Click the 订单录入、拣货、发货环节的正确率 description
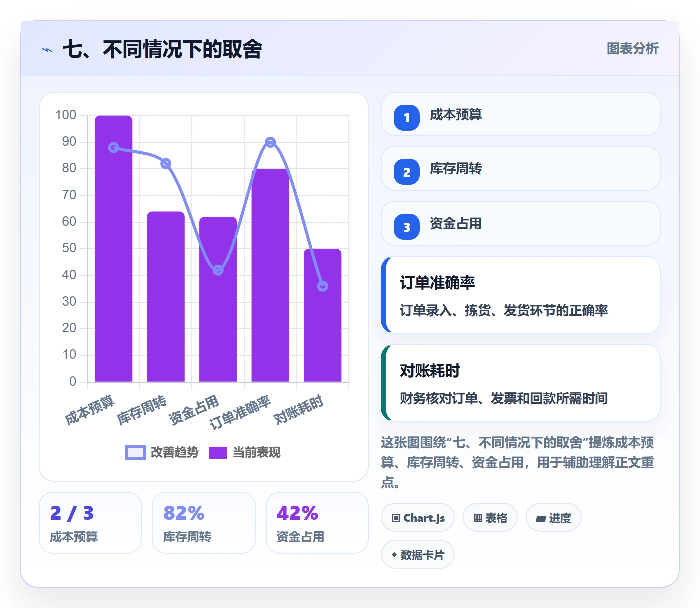 click(x=504, y=310)
